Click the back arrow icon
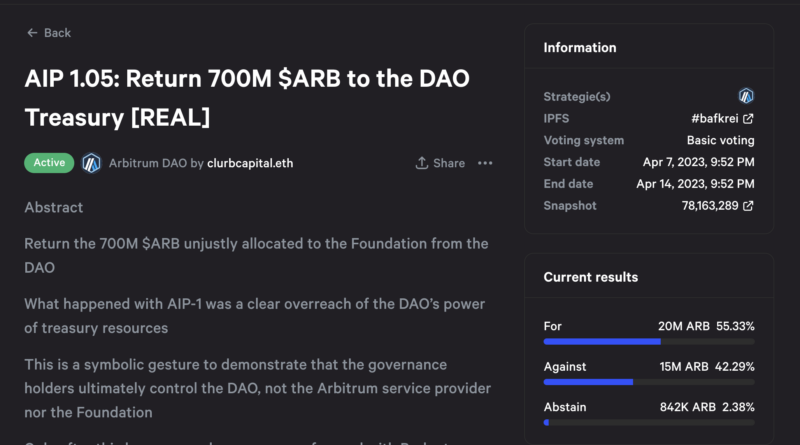 tap(32, 33)
